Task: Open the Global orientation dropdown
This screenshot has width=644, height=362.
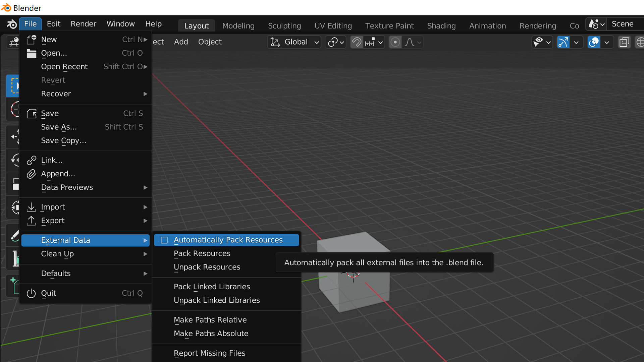Action: point(294,42)
